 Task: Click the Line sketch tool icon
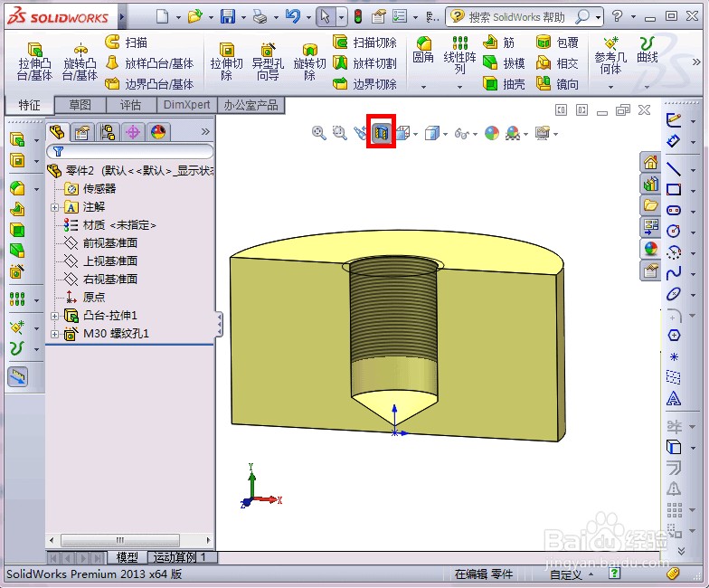click(674, 168)
